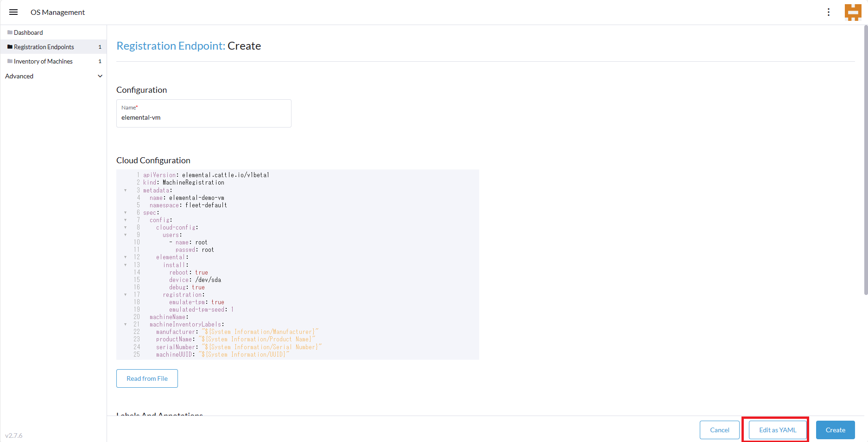Screen dimensions: 868x442
Task: Collapse the registration fold at line 17
Action: coord(125,295)
